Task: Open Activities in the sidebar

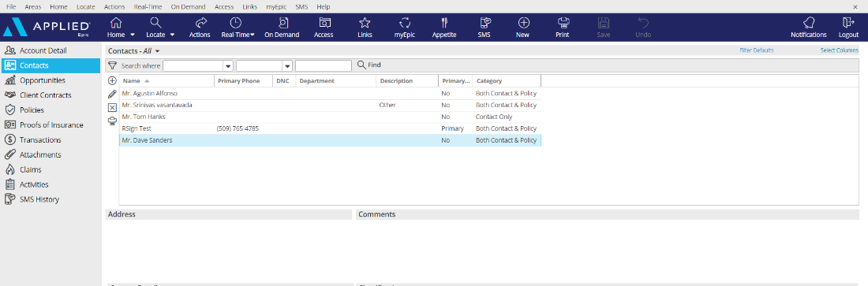Action: pos(51,185)
